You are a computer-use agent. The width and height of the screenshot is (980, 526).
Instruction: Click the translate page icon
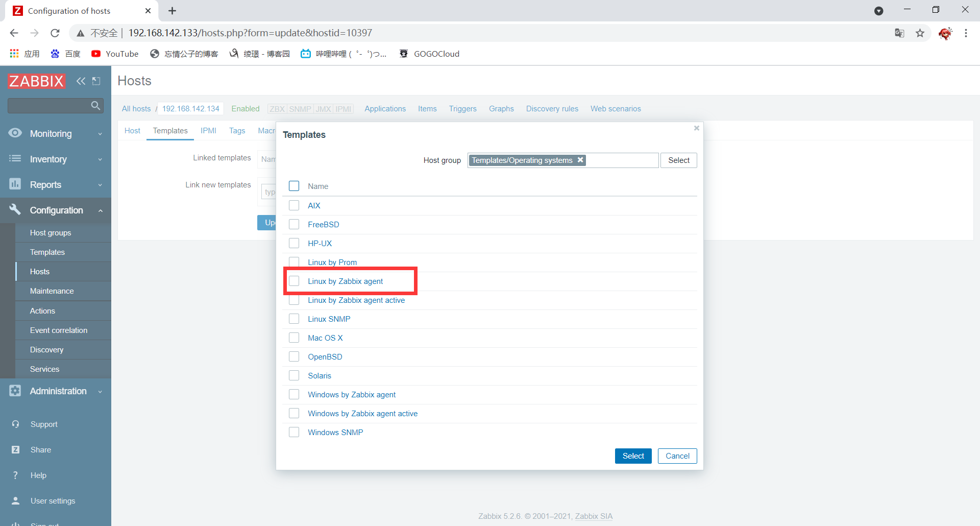coord(899,33)
